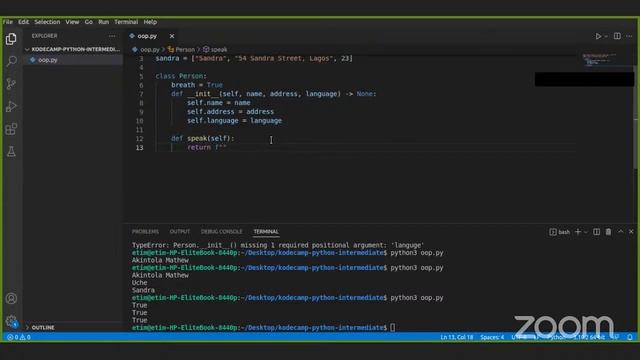This screenshot has height=360, width=640.
Task: Click 'class Person:' on line 5
Action: [x=181, y=76]
